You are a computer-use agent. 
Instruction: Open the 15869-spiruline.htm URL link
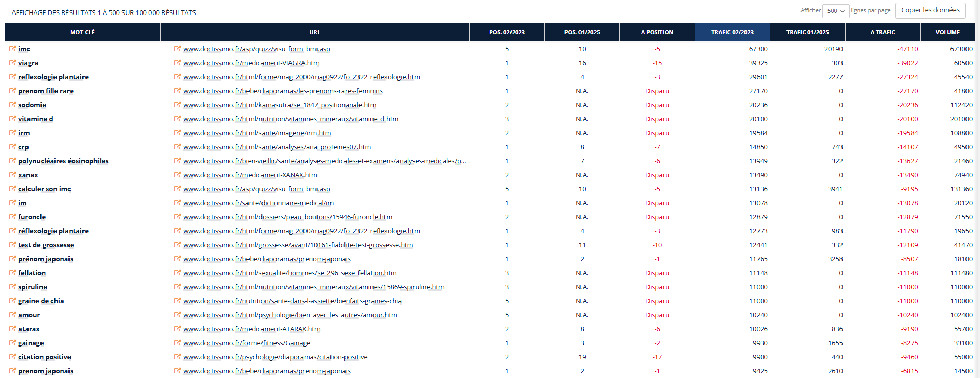tap(314, 287)
